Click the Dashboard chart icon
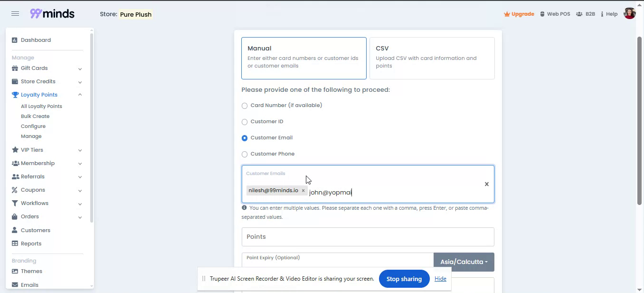This screenshot has height=293, width=644. tap(15, 40)
